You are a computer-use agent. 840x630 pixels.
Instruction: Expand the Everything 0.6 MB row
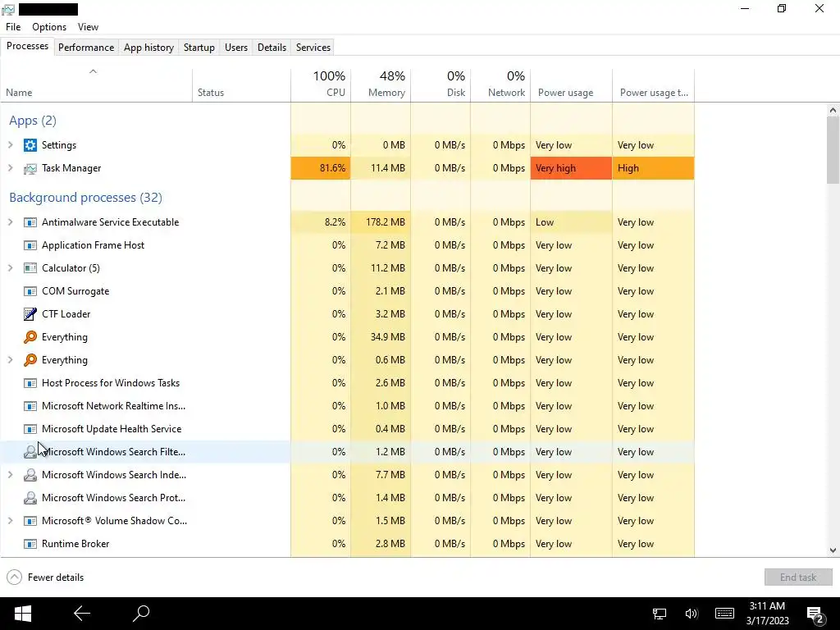point(10,360)
